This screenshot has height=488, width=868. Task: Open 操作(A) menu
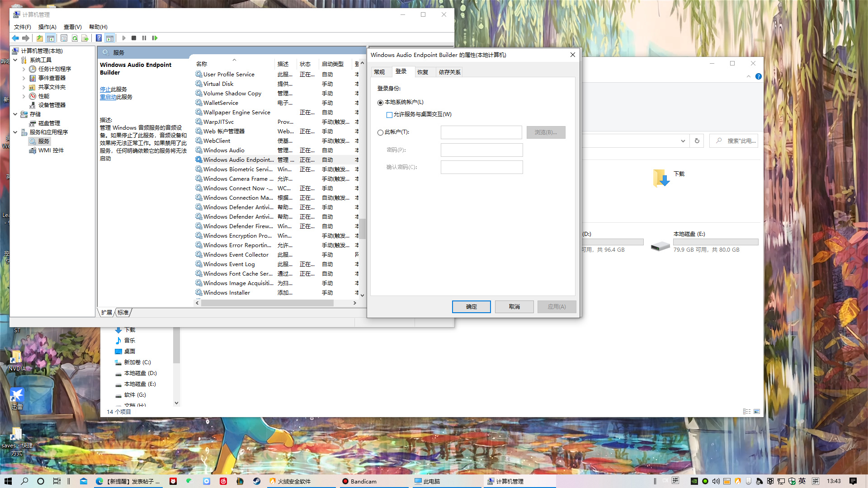pyautogui.click(x=47, y=27)
